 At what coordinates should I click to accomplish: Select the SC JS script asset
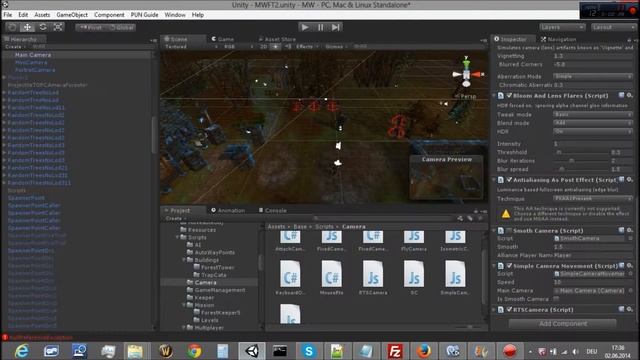click(414, 278)
